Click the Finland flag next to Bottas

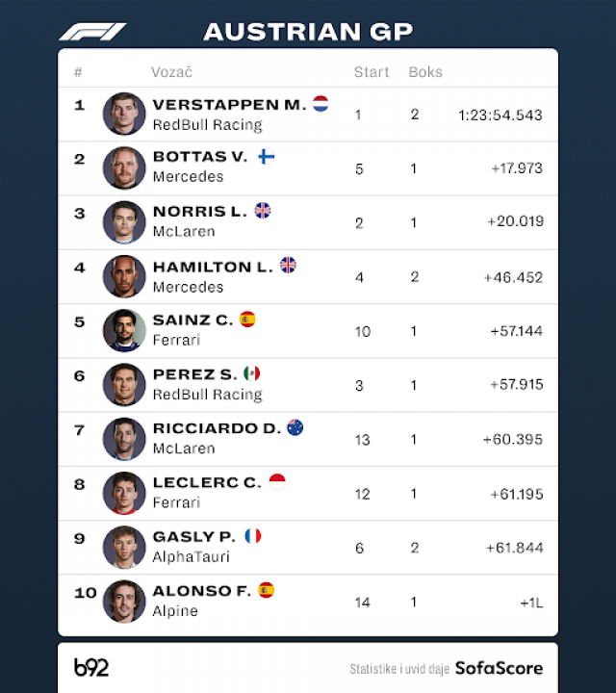[x=266, y=156]
